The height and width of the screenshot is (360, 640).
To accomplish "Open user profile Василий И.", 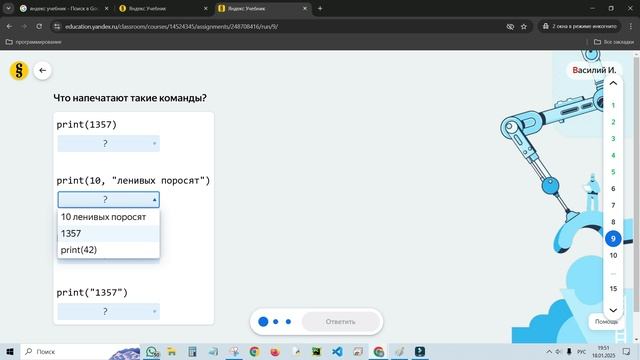I will point(594,70).
